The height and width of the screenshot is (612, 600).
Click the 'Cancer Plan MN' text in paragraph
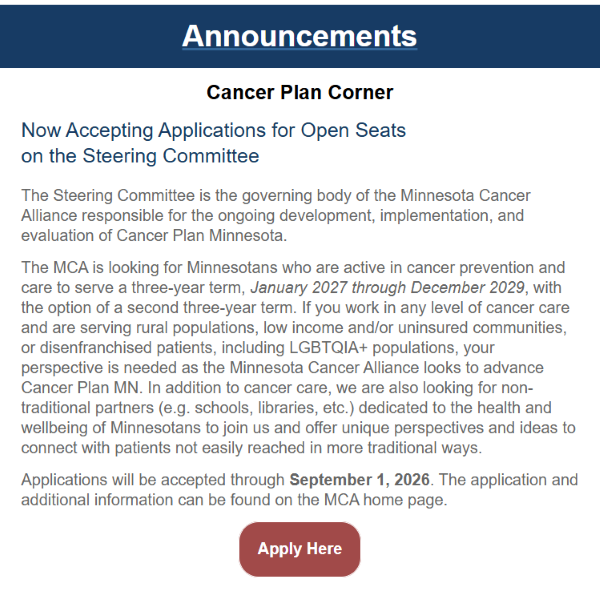pyautogui.click(x=80, y=388)
